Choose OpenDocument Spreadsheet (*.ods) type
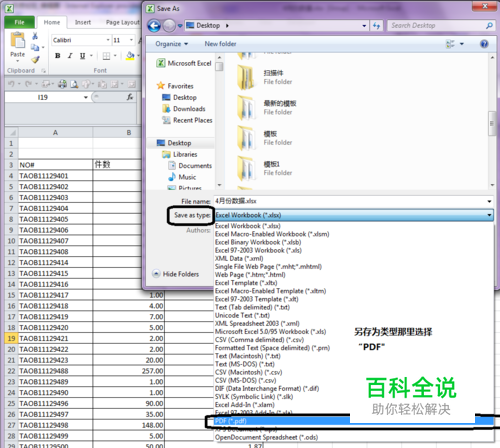The height and width of the screenshot is (448, 500). point(266,437)
